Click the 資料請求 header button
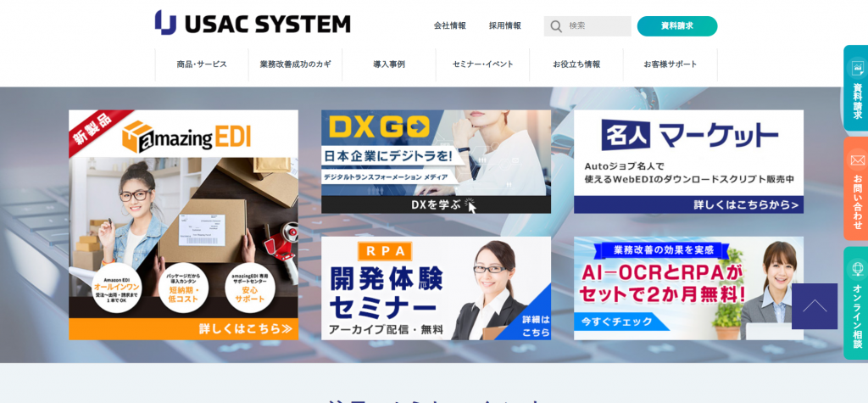This screenshot has width=868, height=403. tap(677, 26)
